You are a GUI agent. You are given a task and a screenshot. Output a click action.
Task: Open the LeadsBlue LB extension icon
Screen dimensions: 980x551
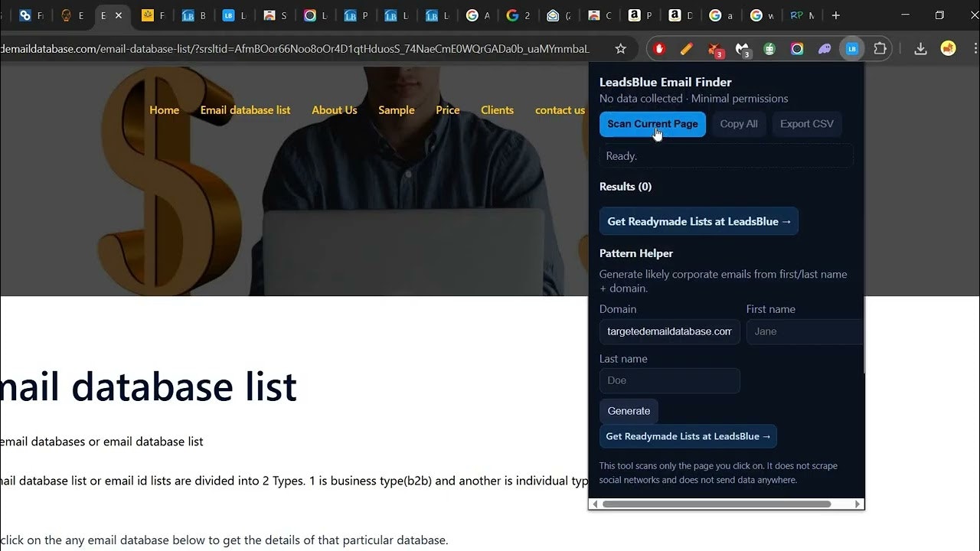click(x=852, y=48)
